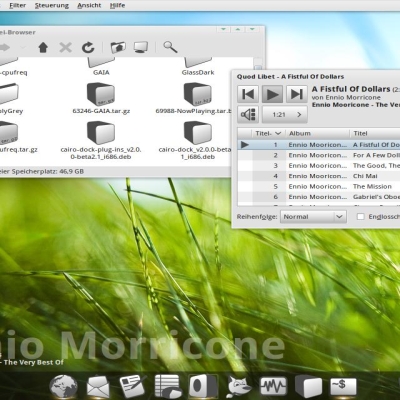Image resolution: width=400 pixels, height=400 pixels.
Task: Open the home folder icon
Action: (x=118, y=47)
